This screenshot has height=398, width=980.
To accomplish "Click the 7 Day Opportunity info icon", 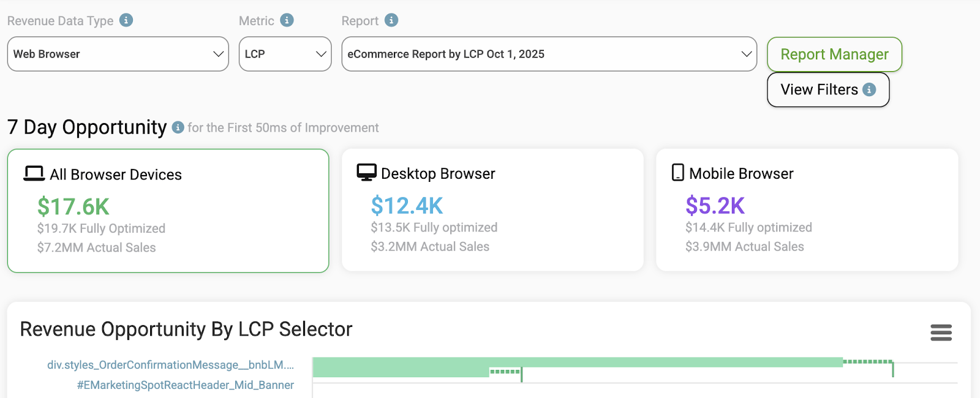I will [x=178, y=127].
